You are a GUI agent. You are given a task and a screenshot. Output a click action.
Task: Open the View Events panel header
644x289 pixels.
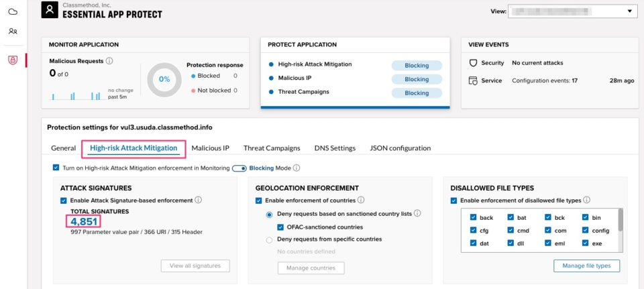coord(488,45)
